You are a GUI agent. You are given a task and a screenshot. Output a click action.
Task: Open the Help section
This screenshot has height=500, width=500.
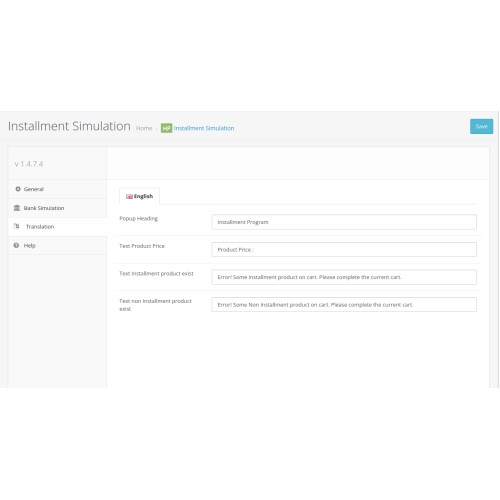coord(57,245)
